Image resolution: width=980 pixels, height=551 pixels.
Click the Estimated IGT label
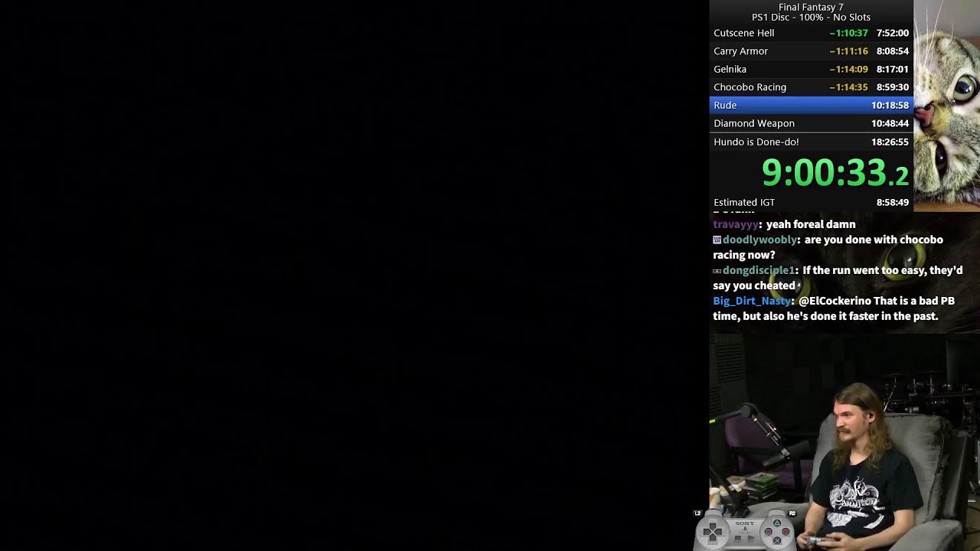click(x=743, y=202)
